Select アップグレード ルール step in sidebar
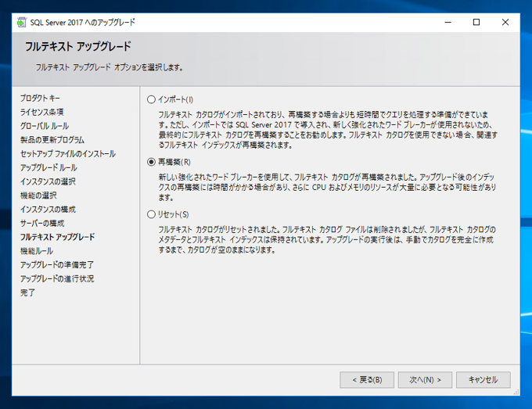Image resolution: width=532 pixels, height=409 pixels. 49,167
